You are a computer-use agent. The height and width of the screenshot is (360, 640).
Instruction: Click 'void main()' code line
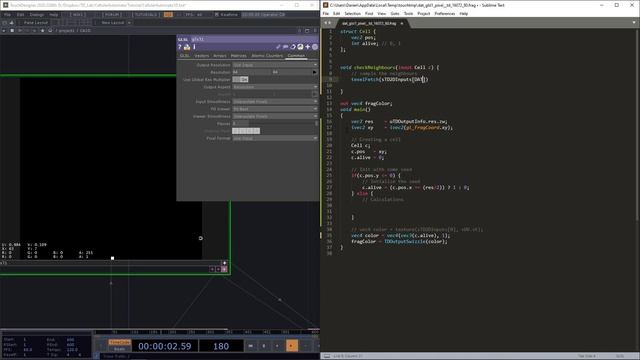pos(355,109)
